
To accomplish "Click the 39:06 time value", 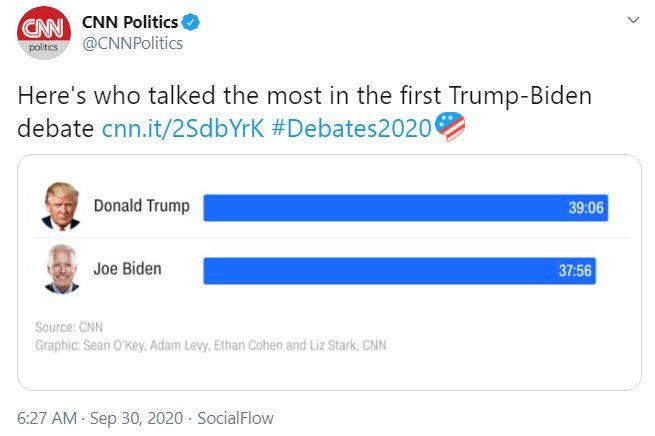I will [586, 208].
